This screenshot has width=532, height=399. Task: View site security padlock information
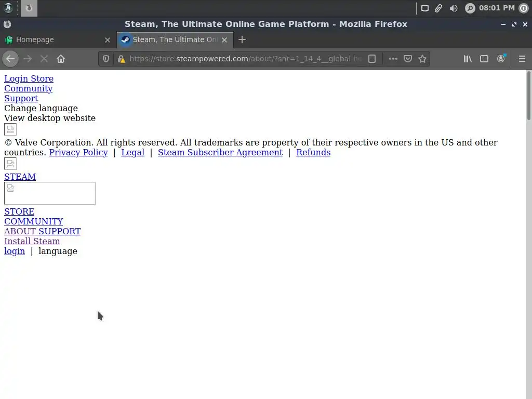coord(121,59)
